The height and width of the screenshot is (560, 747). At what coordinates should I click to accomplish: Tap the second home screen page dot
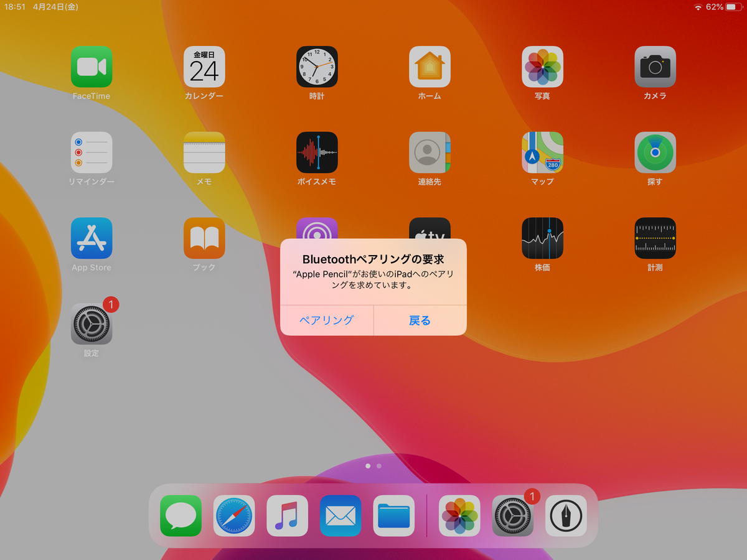coord(379,465)
